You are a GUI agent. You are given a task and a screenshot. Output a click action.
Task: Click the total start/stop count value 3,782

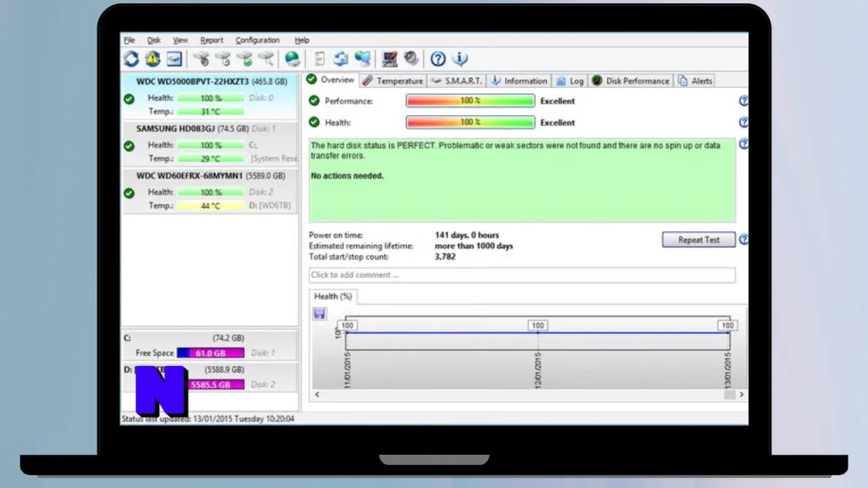pyautogui.click(x=445, y=257)
